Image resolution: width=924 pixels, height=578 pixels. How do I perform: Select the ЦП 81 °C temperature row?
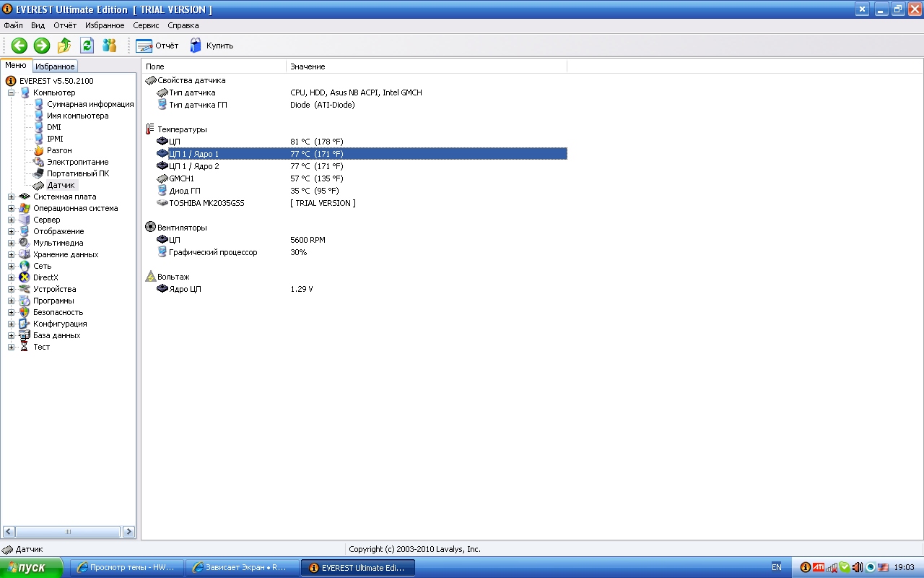pos(361,142)
